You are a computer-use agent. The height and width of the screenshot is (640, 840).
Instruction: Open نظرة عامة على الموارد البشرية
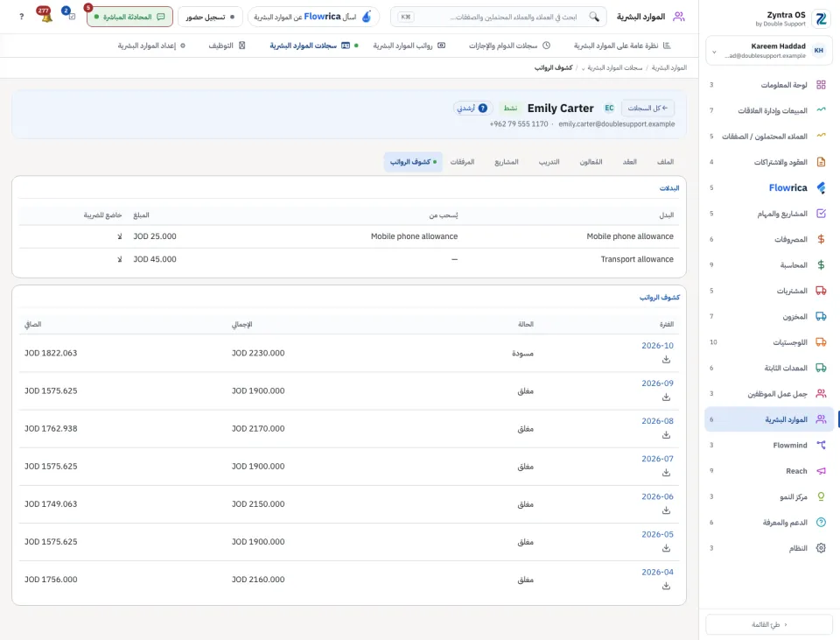(622, 46)
